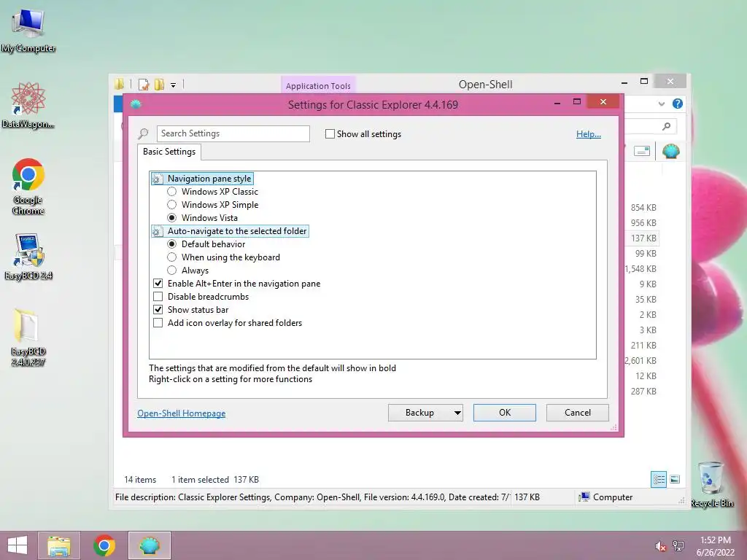This screenshot has width=747, height=560.
Task: Open the Help... link
Action: point(589,134)
